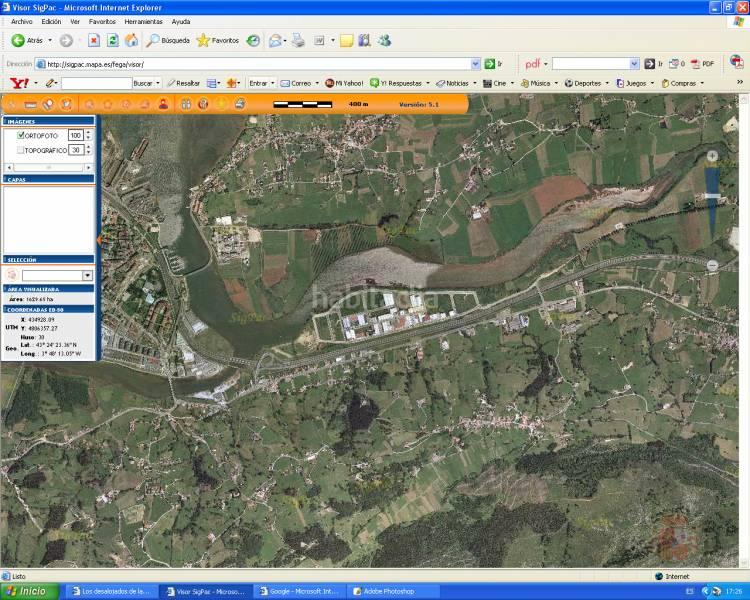
Task: Click the IE Stop loading icon
Action: tap(94, 40)
